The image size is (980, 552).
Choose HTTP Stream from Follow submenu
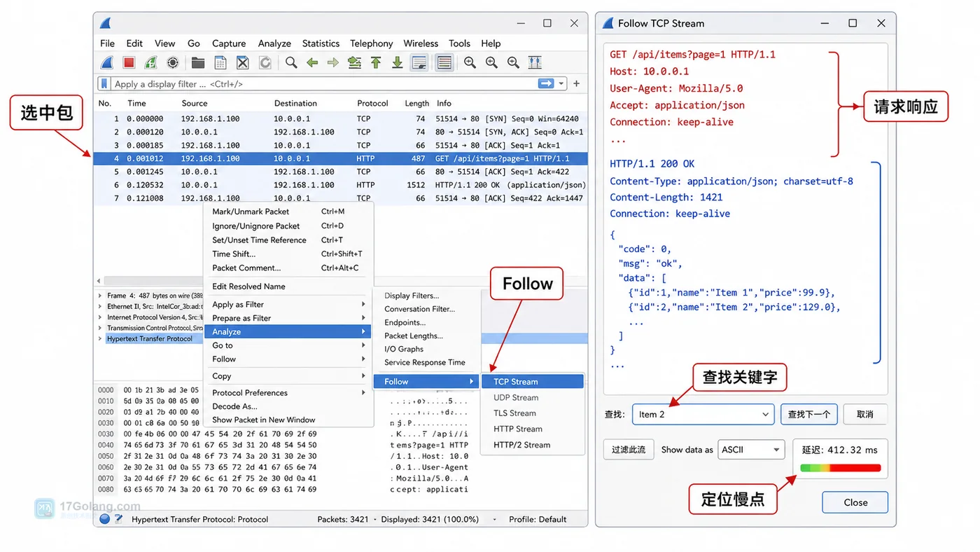coord(533,429)
